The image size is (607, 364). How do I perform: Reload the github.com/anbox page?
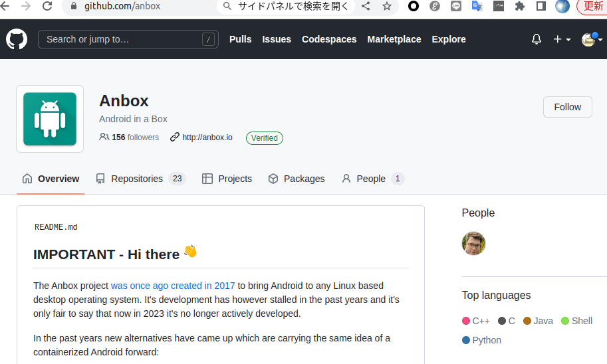coord(47,6)
